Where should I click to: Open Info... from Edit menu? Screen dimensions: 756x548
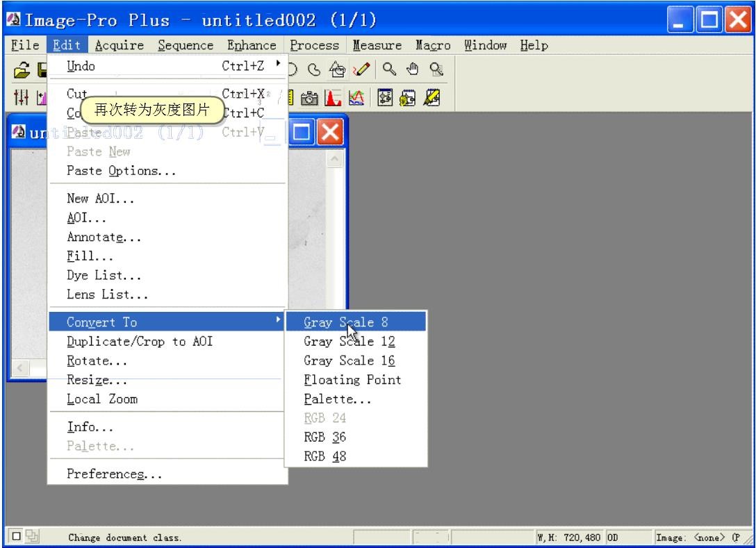pos(167,427)
